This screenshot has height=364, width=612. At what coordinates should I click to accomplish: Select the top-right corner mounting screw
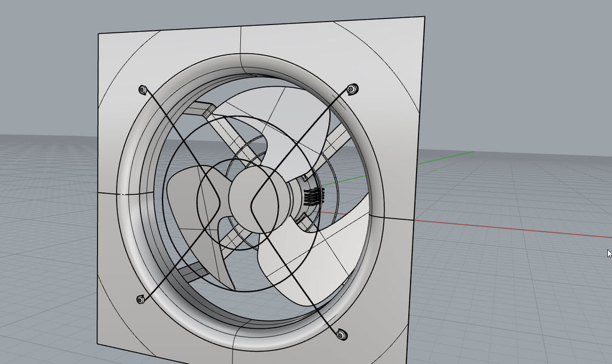352,88
